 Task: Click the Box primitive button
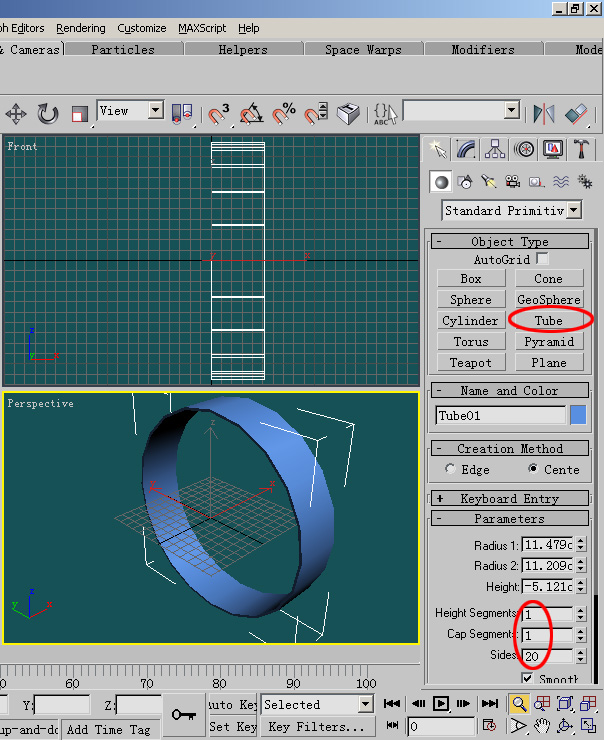[x=471, y=278]
